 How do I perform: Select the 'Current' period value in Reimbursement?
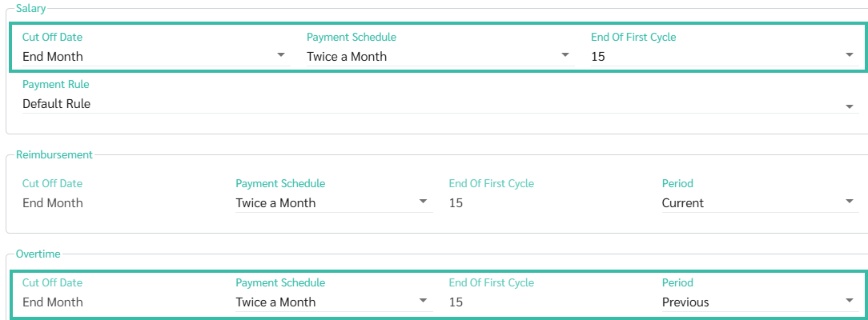[683, 203]
